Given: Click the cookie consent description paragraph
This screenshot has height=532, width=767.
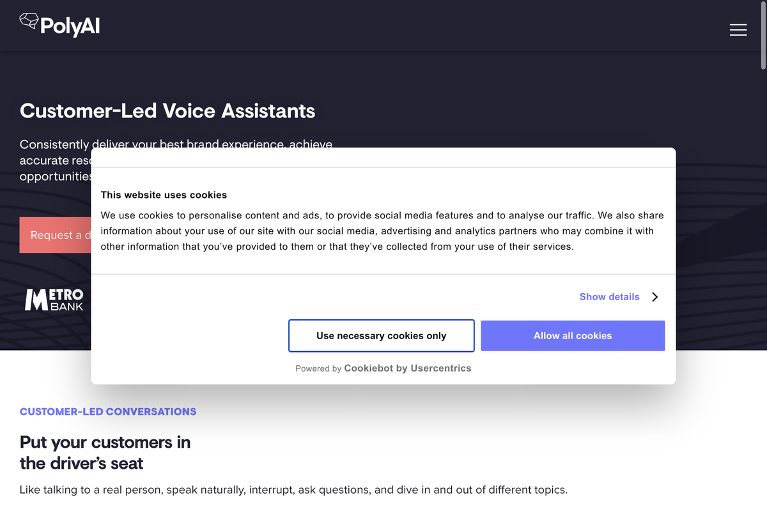Looking at the screenshot, I should point(382,231).
